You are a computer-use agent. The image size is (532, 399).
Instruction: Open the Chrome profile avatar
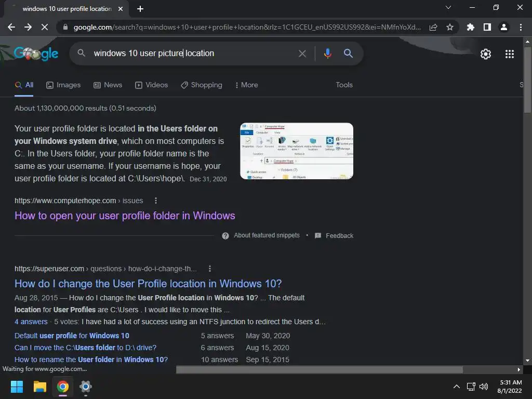click(504, 27)
